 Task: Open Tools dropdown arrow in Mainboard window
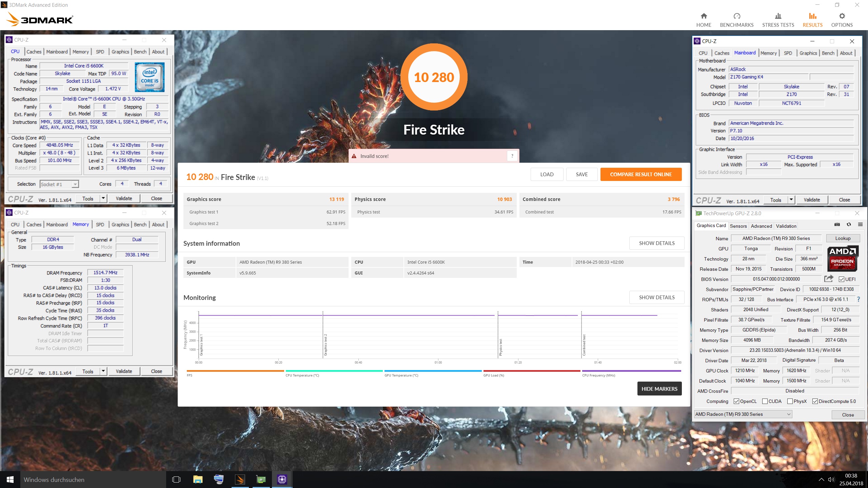pyautogui.click(x=791, y=200)
